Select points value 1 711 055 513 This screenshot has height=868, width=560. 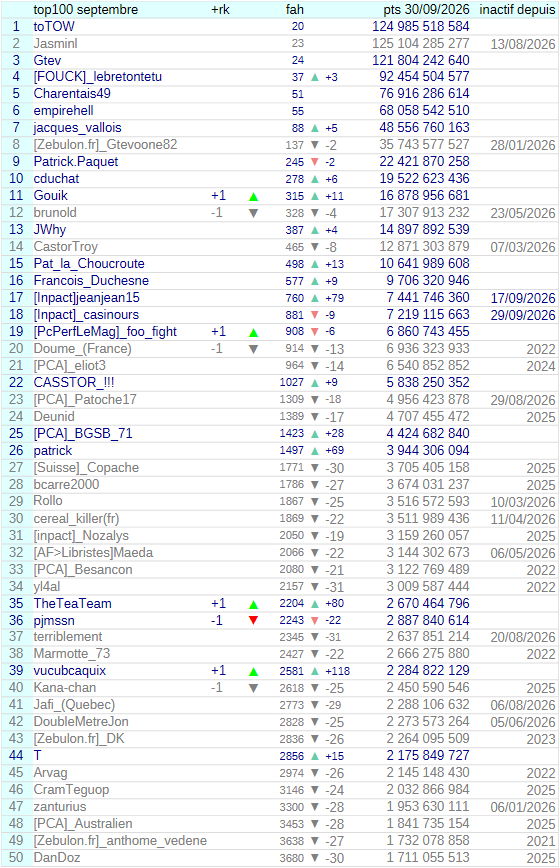coord(428,857)
